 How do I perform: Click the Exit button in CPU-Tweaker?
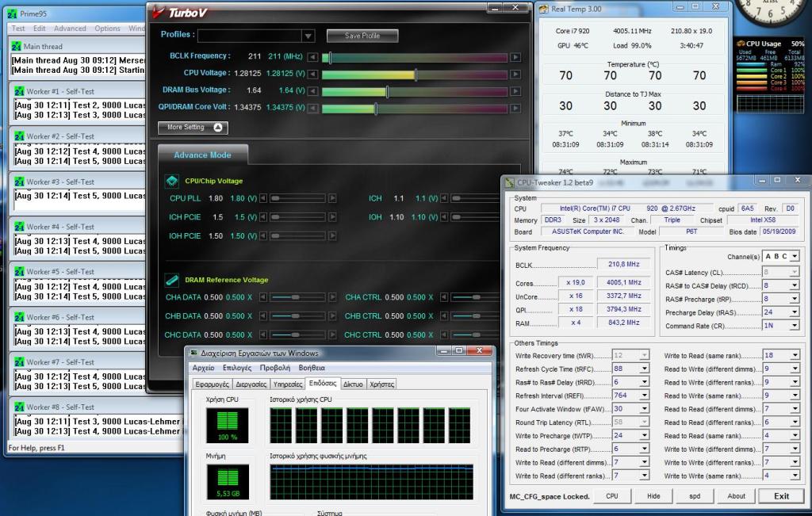click(781, 496)
